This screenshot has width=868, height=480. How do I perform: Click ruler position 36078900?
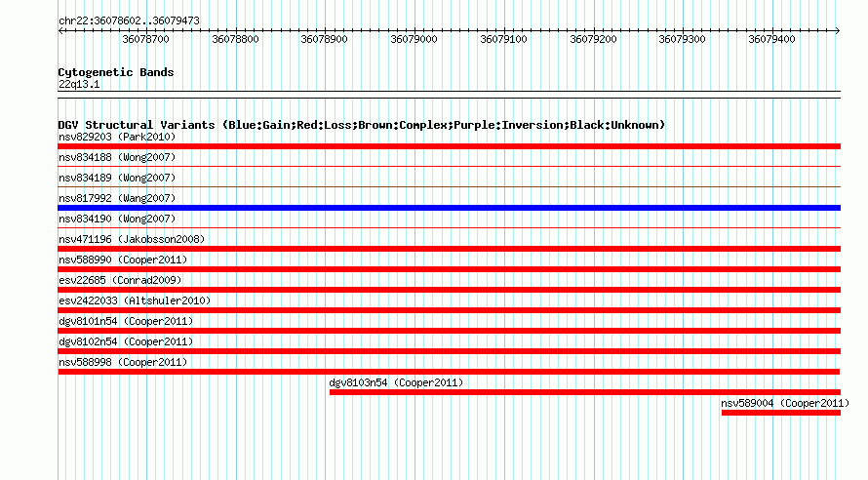click(x=325, y=39)
